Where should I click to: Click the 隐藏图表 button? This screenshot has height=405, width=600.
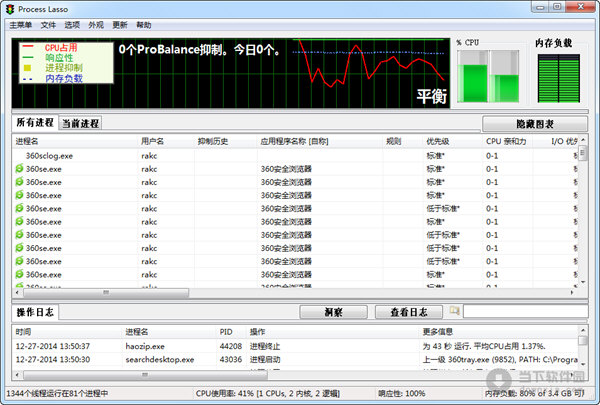pyautogui.click(x=535, y=124)
